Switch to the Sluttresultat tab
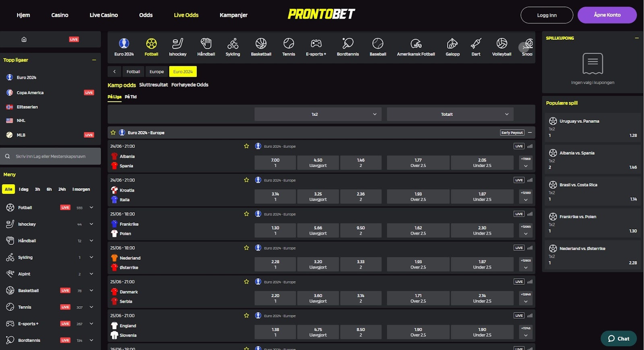 153,85
